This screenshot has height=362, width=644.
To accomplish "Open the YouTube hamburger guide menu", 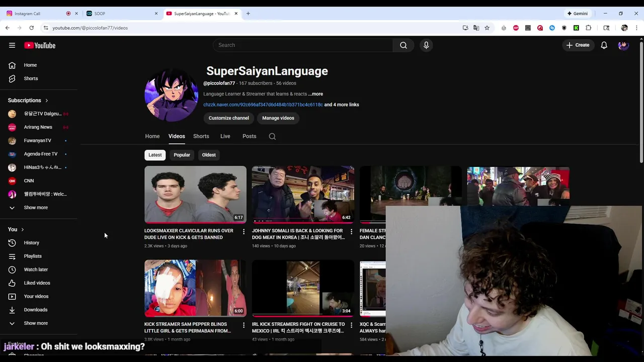I will pyautogui.click(x=12, y=45).
